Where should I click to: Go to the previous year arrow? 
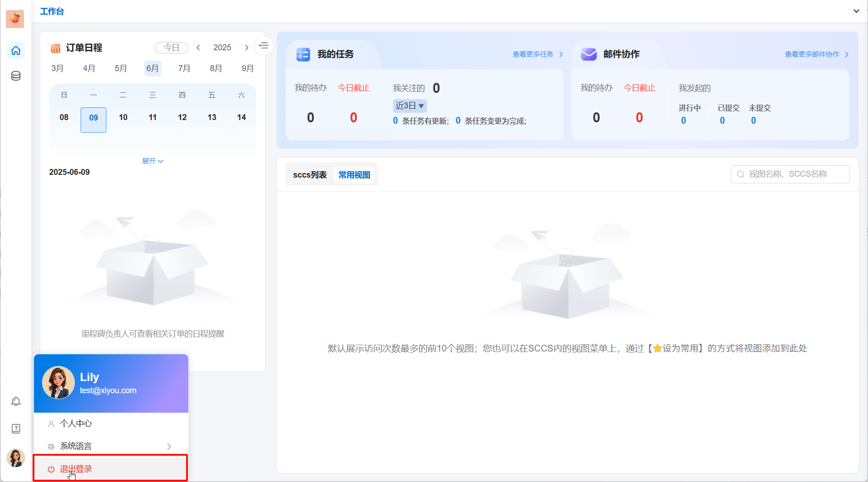click(198, 48)
